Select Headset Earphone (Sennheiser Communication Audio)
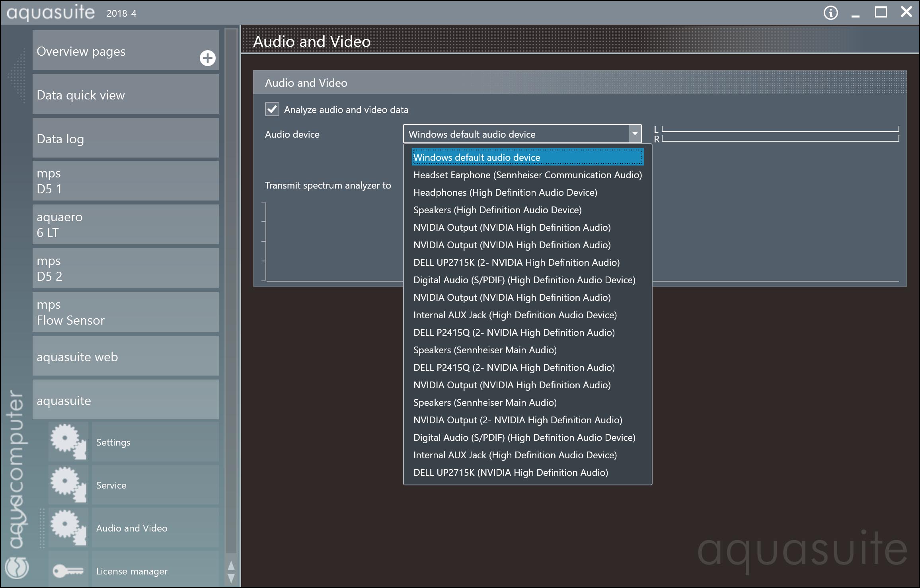 click(528, 175)
